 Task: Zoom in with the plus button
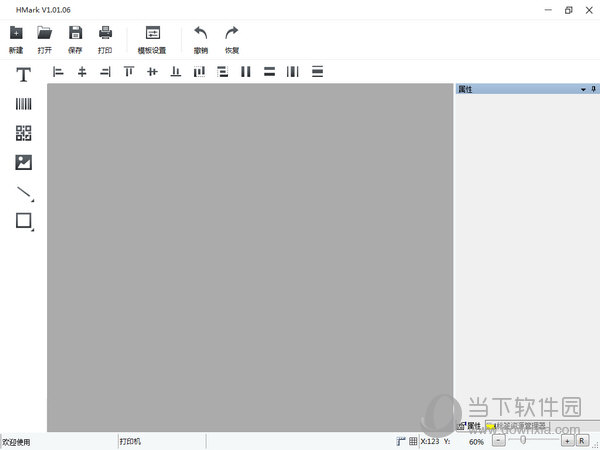pos(567,441)
